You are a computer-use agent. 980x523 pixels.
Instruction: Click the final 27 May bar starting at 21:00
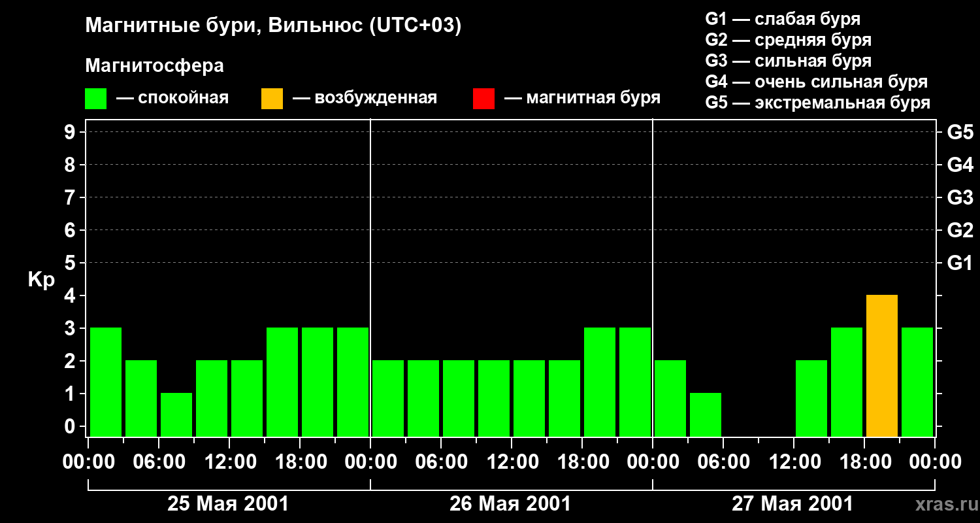[917, 382]
